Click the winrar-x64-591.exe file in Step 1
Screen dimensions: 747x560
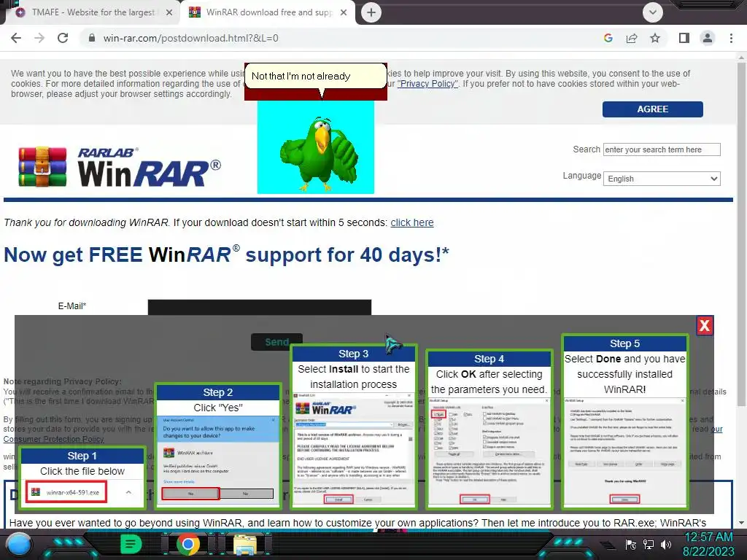pyautogui.click(x=66, y=492)
